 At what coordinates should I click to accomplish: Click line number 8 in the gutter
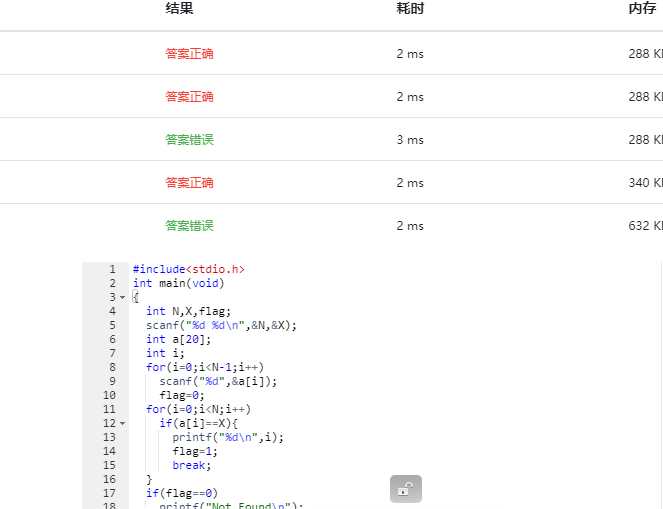[112, 367]
